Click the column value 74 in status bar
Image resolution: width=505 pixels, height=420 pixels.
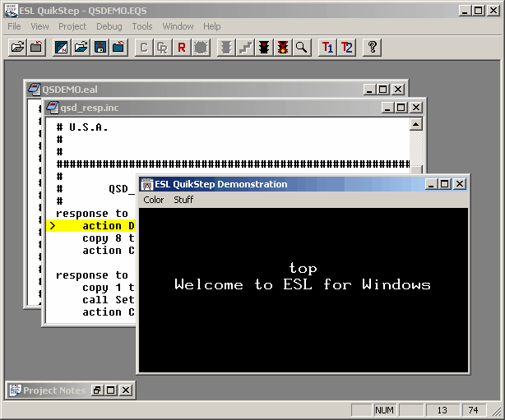tap(473, 410)
